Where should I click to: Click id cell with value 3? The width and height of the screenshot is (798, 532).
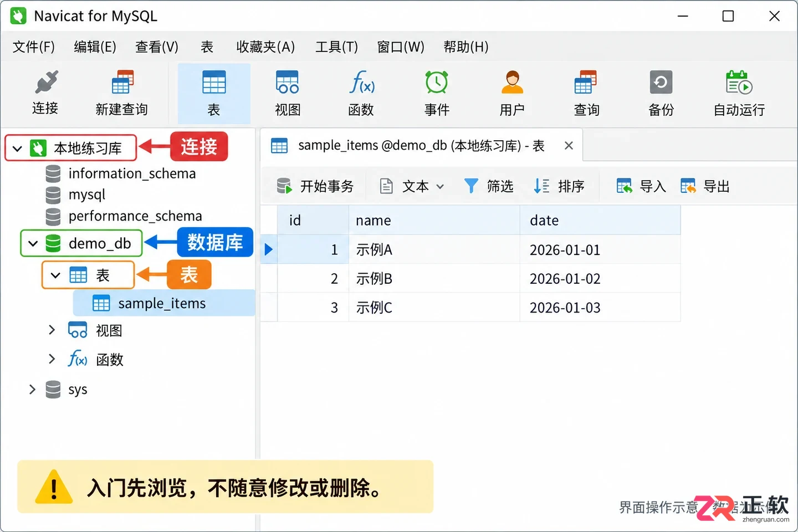click(x=313, y=308)
